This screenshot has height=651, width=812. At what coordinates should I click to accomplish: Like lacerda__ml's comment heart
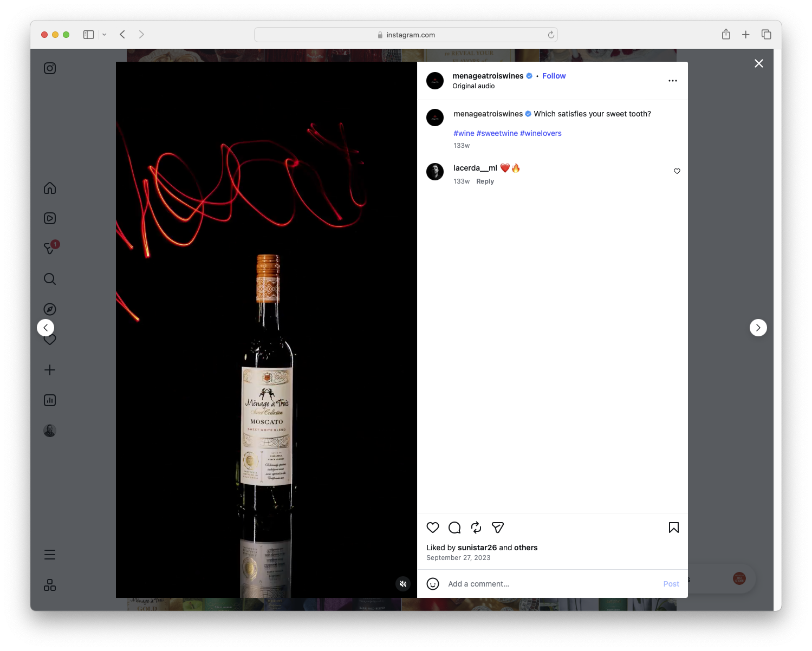[x=677, y=171]
